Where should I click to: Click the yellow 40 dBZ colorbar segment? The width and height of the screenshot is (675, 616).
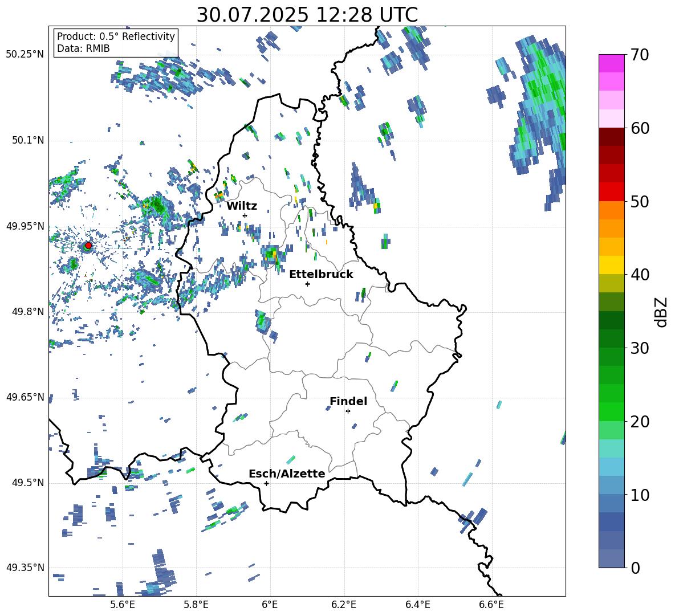tap(611, 265)
